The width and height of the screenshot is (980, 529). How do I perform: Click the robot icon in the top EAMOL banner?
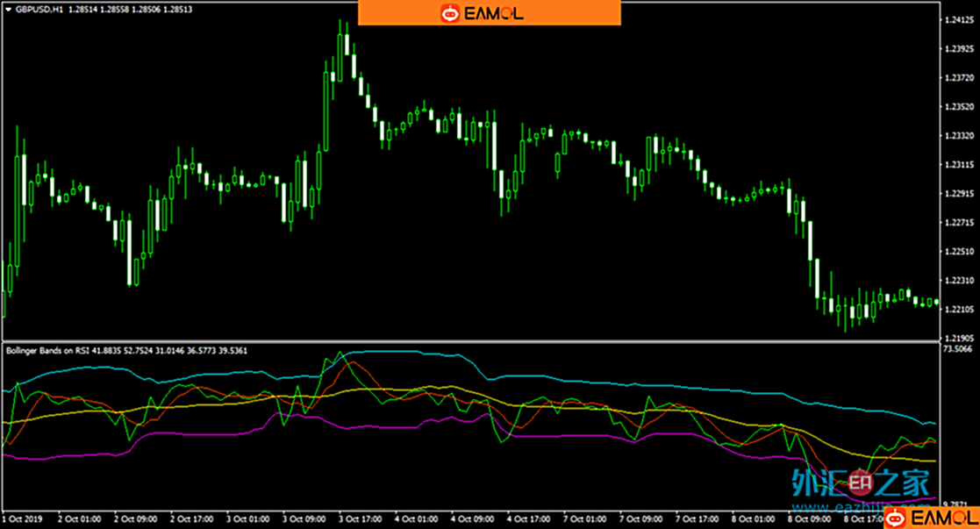click(x=450, y=13)
